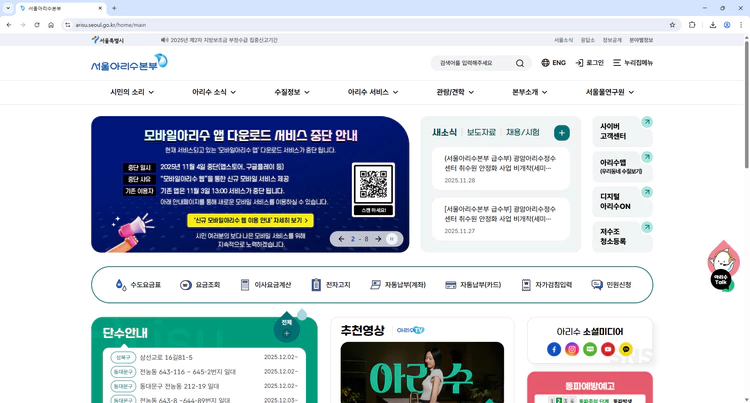Open the YouTube social media icon
The image size is (750, 403).
608,349
